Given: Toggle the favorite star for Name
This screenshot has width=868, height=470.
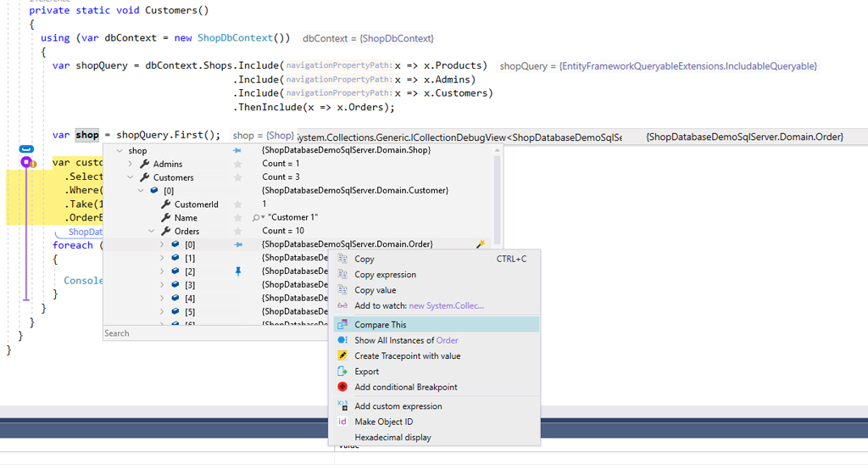Looking at the screenshot, I should tap(238, 218).
